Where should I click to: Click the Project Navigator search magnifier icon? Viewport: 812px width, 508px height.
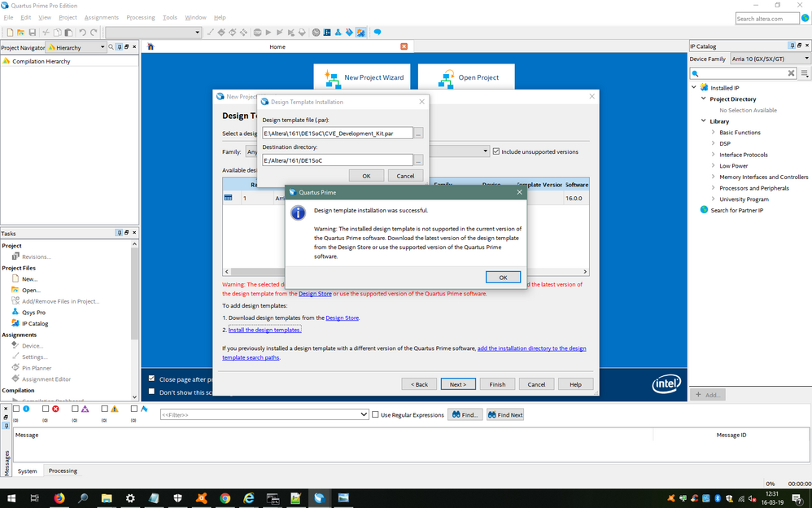coord(111,47)
